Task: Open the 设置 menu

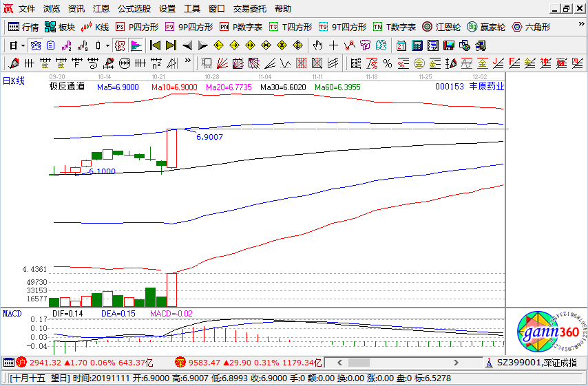Action: tap(167, 8)
